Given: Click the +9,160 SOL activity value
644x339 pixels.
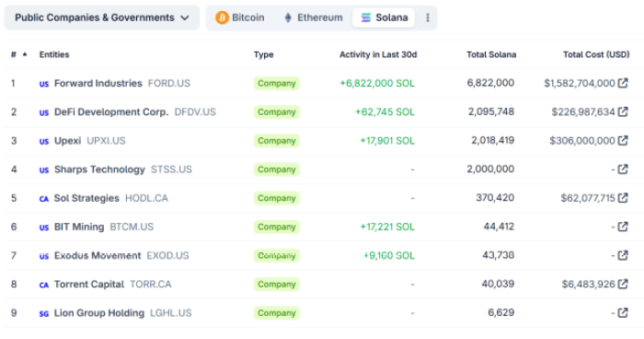Looking at the screenshot, I should pyautogui.click(x=389, y=255).
